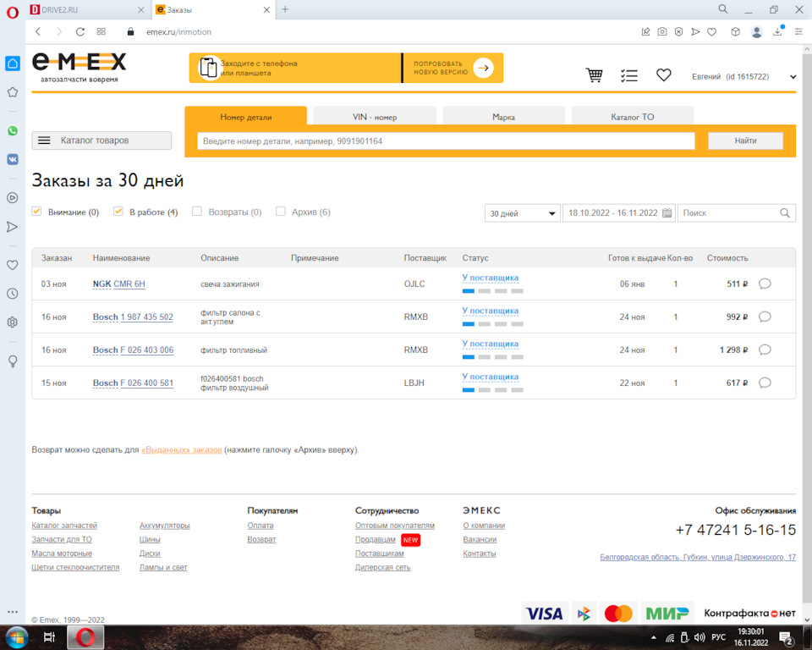Open favorites heart icon in Emex header
The image size is (812, 650).
(663, 75)
